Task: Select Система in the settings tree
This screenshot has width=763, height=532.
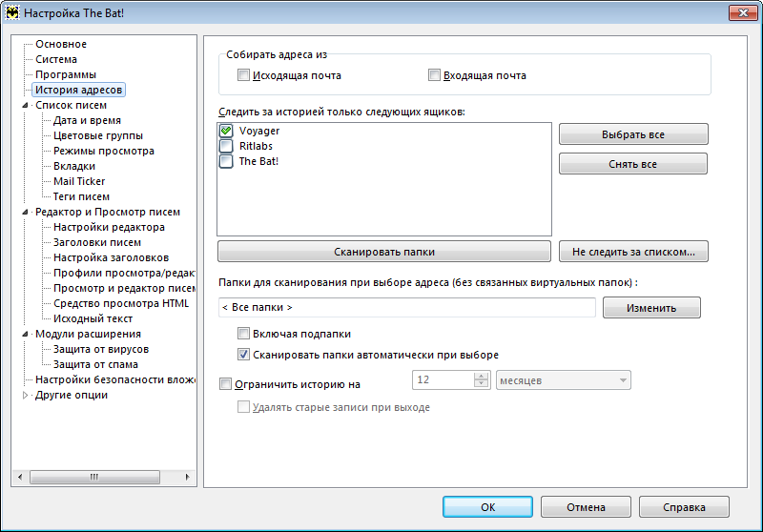Action: tap(56, 59)
